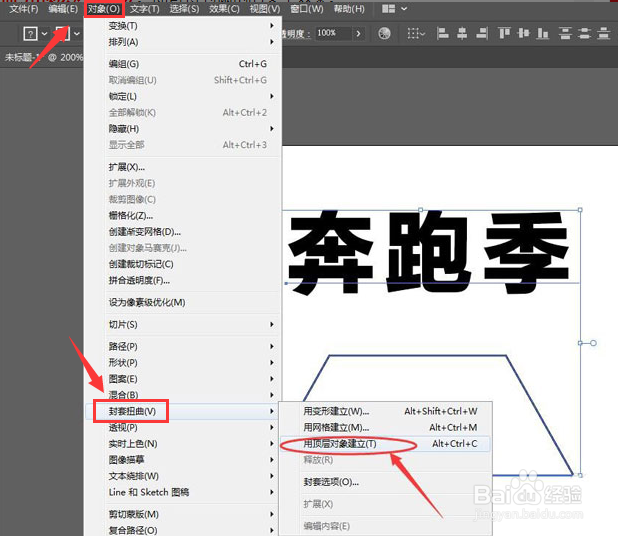Open the workspace arrangement switcher icon

(x=394, y=9)
